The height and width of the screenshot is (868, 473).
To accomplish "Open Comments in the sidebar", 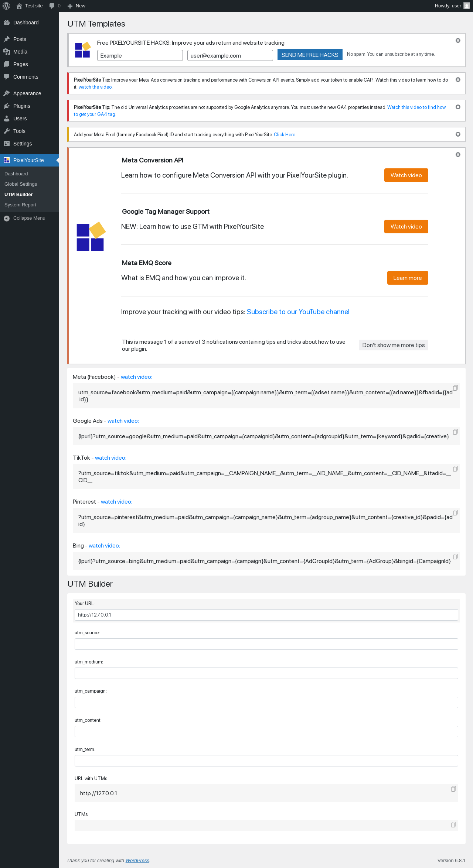I will pos(30,77).
